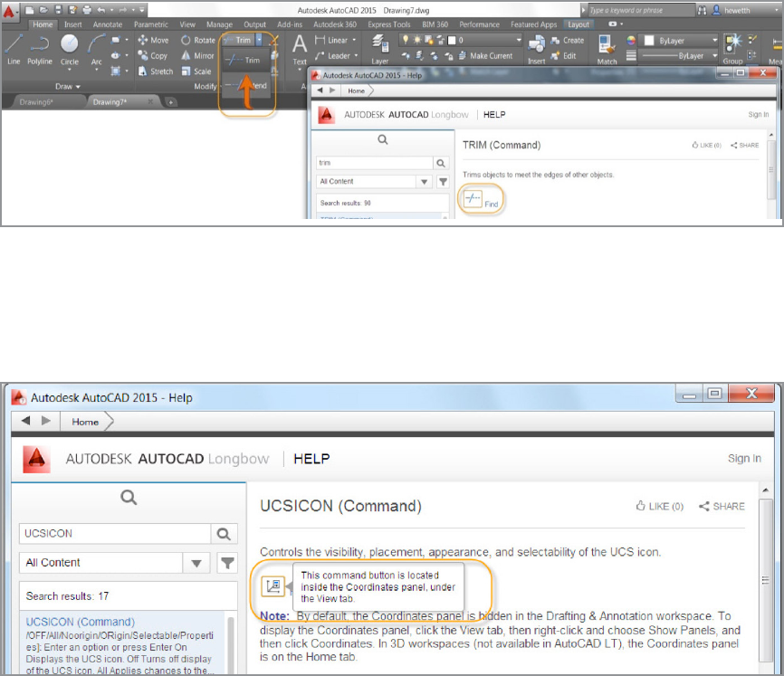Go back in the UCSICON help window
Screen dimensions: 784x676
coord(26,421)
